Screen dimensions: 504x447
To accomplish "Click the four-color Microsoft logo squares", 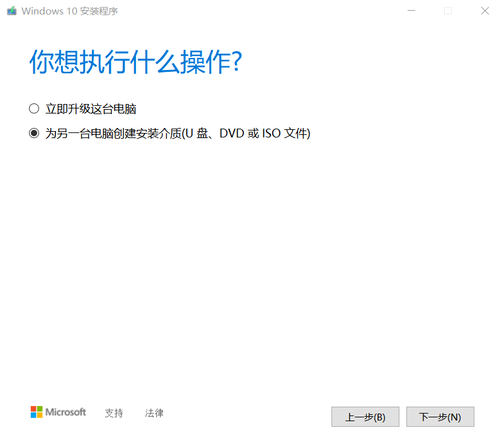I will point(37,412).
